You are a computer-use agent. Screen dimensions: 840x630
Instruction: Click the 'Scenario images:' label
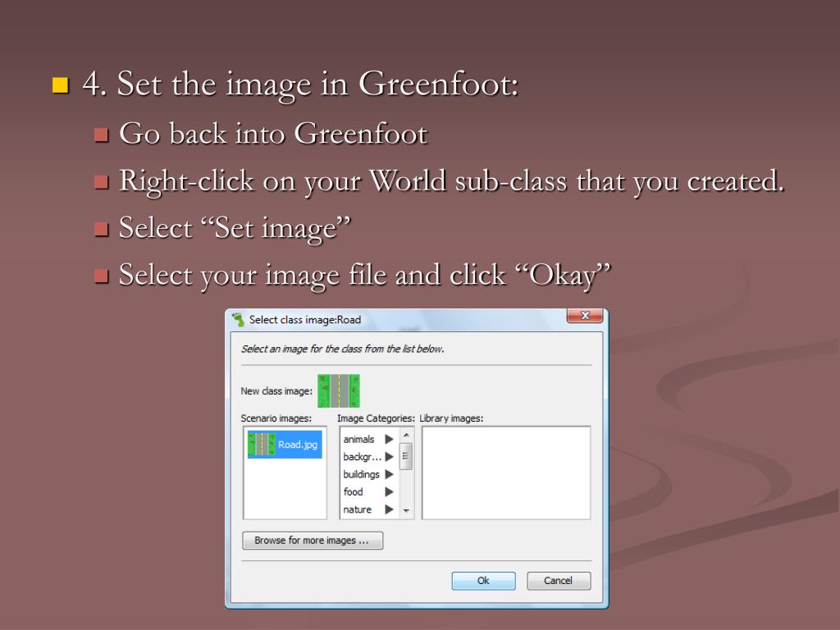click(276, 418)
